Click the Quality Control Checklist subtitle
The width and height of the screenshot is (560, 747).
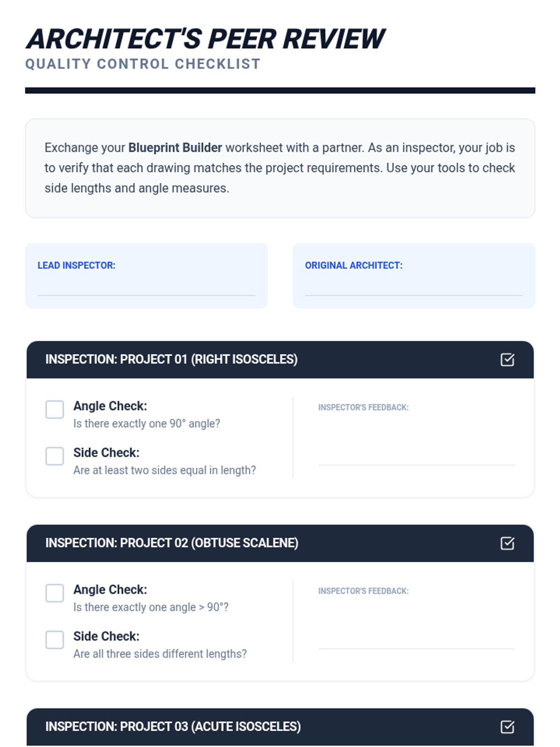coord(143,64)
